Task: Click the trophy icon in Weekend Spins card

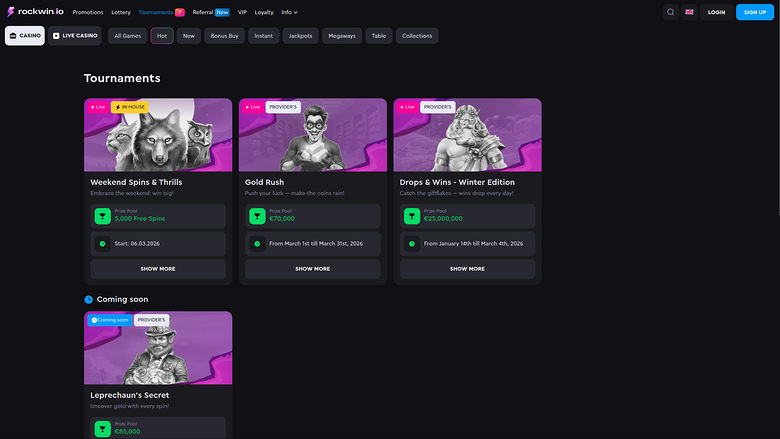Action: click(x=102, y=216)
